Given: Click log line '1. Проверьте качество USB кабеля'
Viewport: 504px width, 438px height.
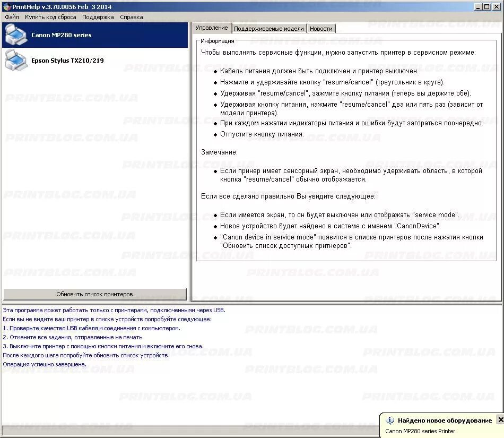Looking at the screenshot, I should click(92, 328).
